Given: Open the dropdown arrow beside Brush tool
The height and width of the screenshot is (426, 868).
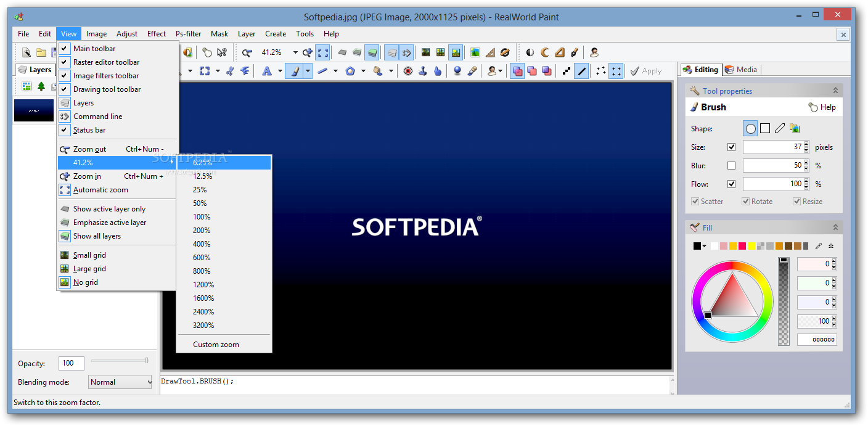Looking at the screenshot, I should click(x=307, y=71).
